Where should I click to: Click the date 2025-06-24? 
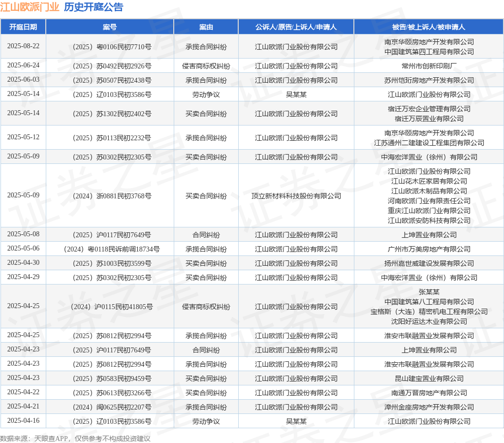[23, 65]
